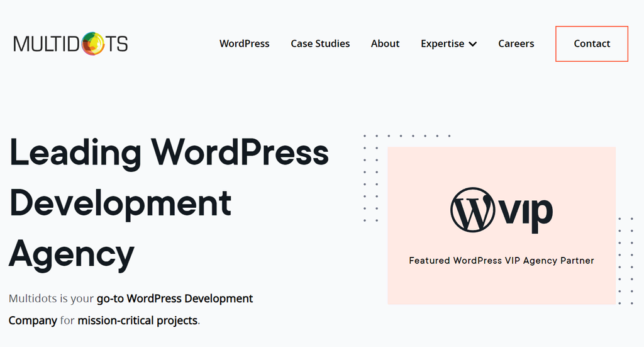
Task: Click the "Multidots is your" intro text
Action: (52, 299)
